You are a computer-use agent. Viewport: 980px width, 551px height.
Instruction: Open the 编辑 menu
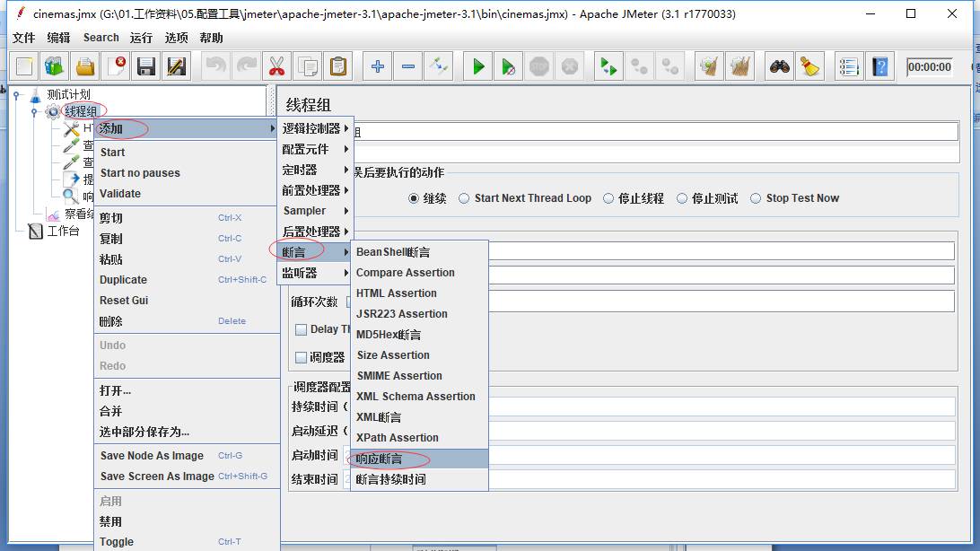pyautogui.click(x=58, y=38)
